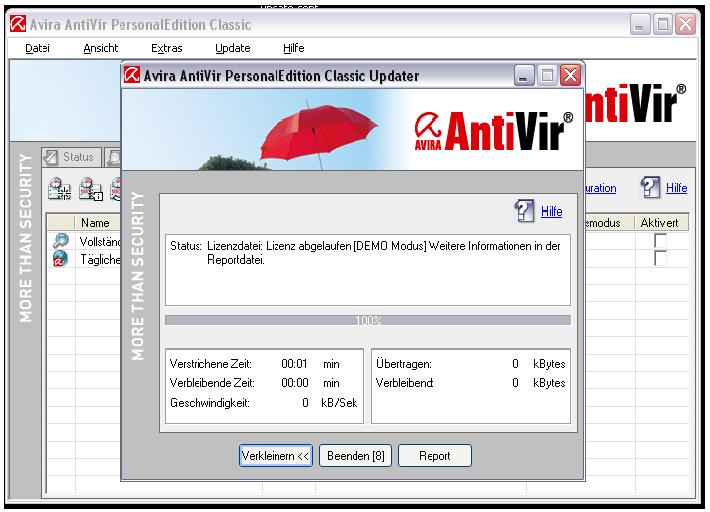Click the Verkleinern << button

275,455
